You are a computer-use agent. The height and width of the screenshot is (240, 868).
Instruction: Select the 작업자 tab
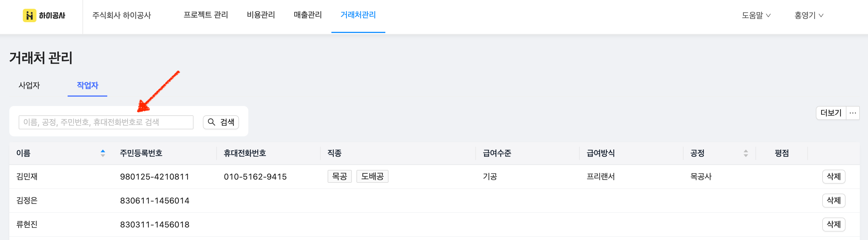click(87, 85)
